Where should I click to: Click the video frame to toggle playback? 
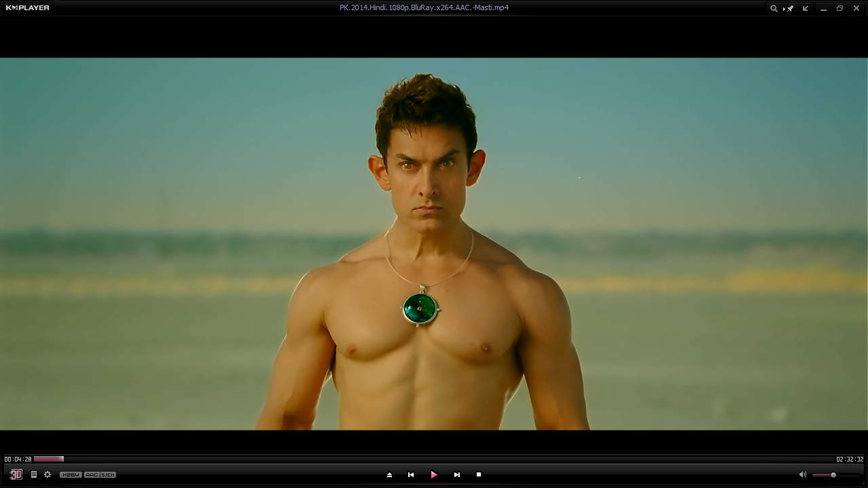[x=434, y=244]
